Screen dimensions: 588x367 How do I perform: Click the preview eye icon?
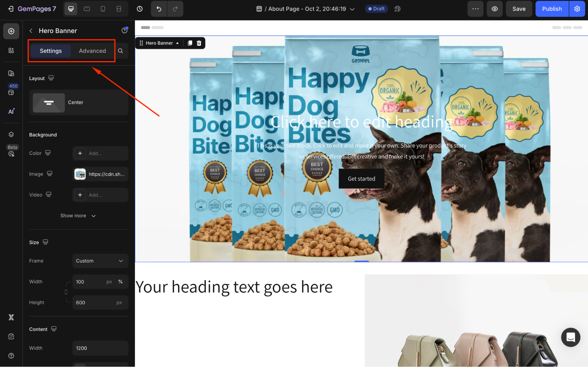click(495, 9)
